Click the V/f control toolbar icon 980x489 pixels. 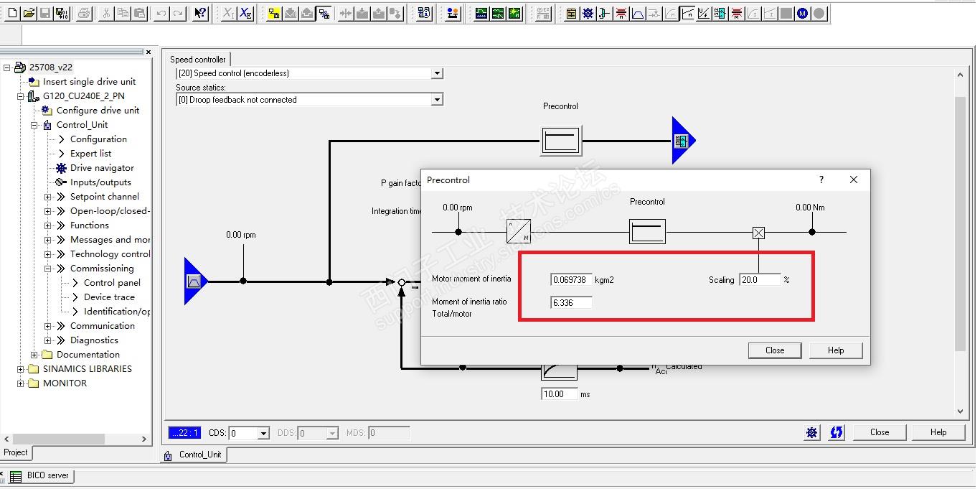pyautogui.click(x=703, y=13)
